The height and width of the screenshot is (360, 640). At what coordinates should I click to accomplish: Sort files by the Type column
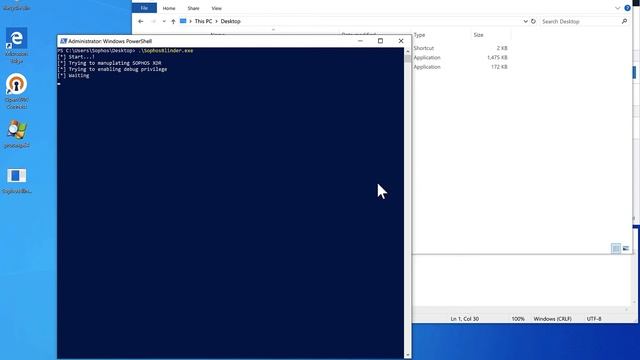pyautogui.click(x=419, y=35)
